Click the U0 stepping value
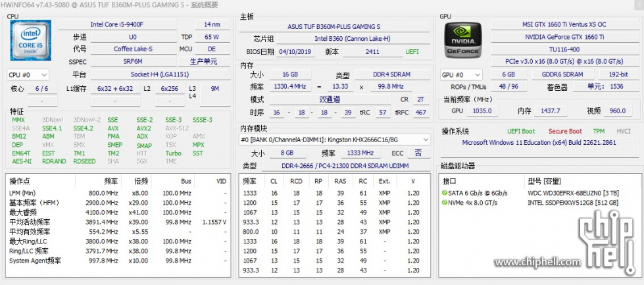This screenshot has height=285, width=644. click(133, 37)
